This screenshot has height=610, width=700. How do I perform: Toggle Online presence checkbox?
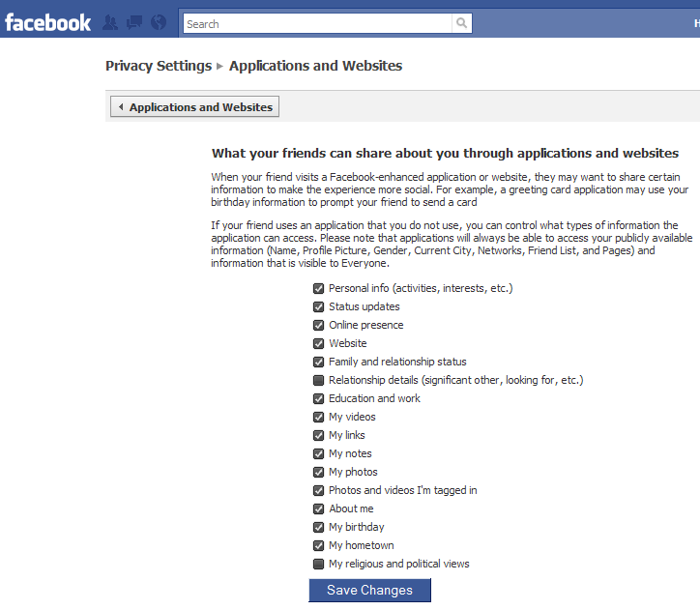pyautogui.click(x=318, y=326)
